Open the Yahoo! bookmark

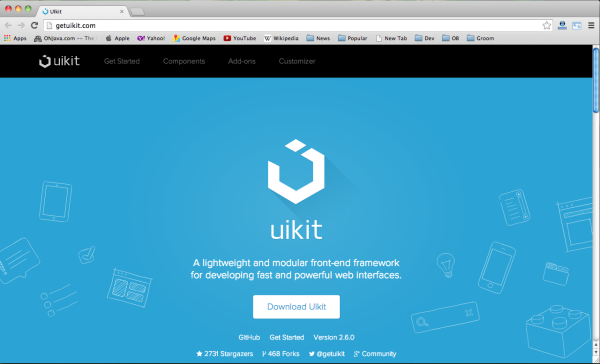pos(151,38)
